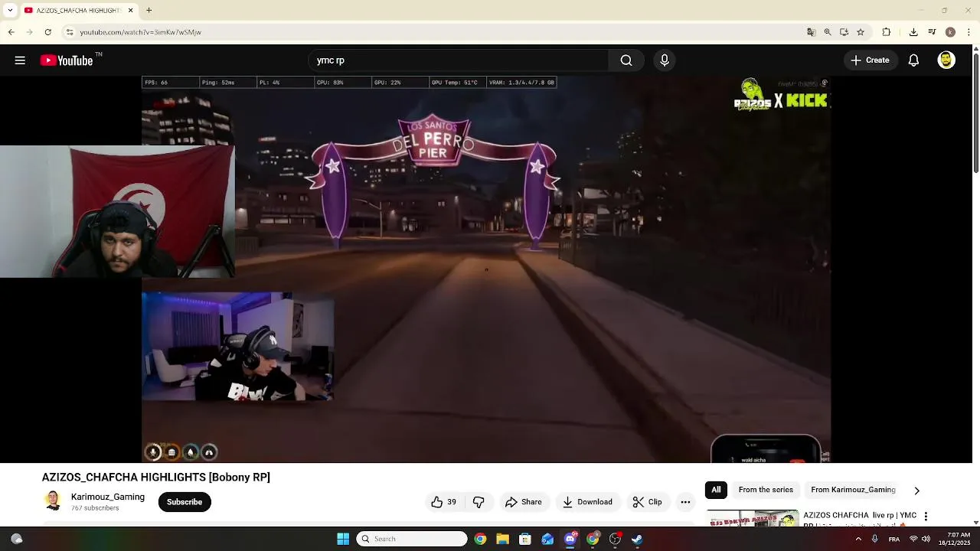Click the YouTube search input field

(x=458, y=60)
